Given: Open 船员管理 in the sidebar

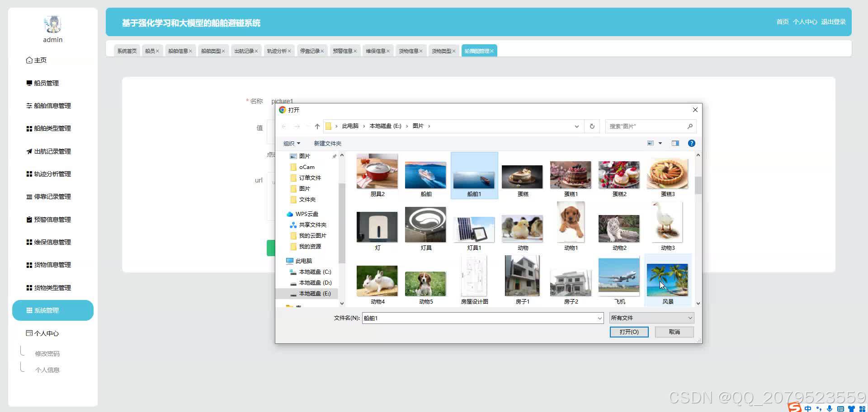Looking at the screenshot, I should (43, 83).
